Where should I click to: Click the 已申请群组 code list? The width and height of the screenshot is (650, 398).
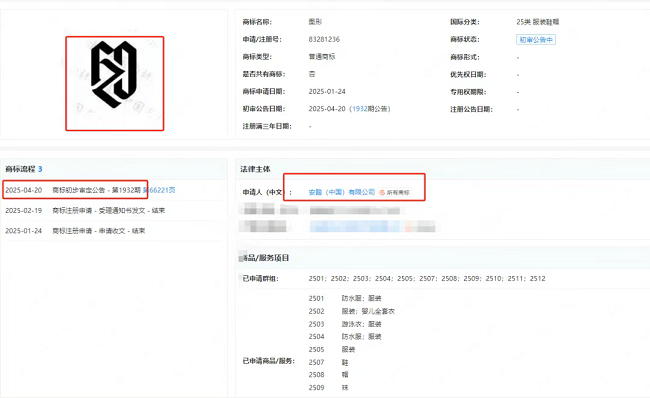click(427, 279)
